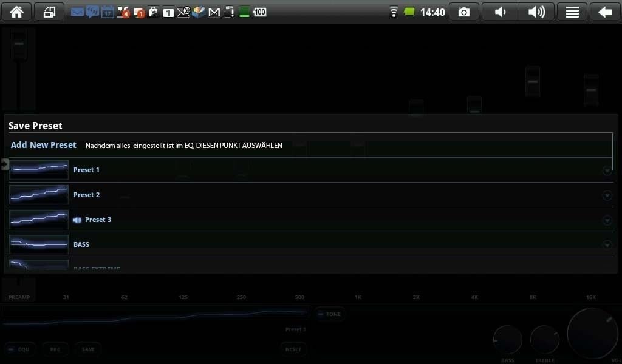Click the PREAMP slider handle
The width and height of the screenshot is (622, 364).
point(19,44)
